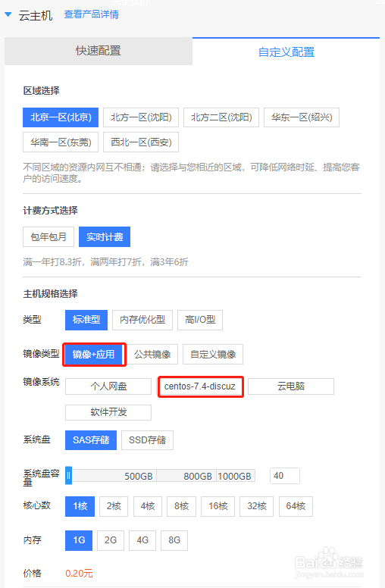The width and height of the screenshot is (385, 588).
Task: Select region 西北一区(西安)
Action: [x=141, y=142]
